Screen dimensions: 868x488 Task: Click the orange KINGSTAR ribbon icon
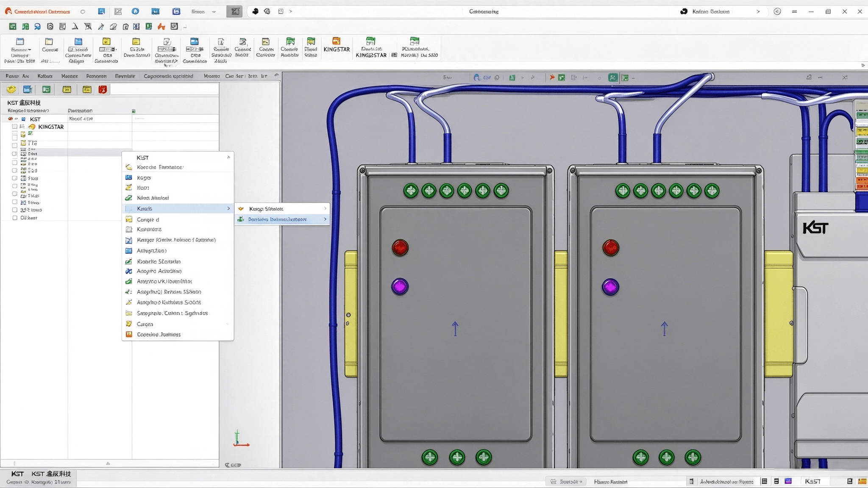pos(336,41)
